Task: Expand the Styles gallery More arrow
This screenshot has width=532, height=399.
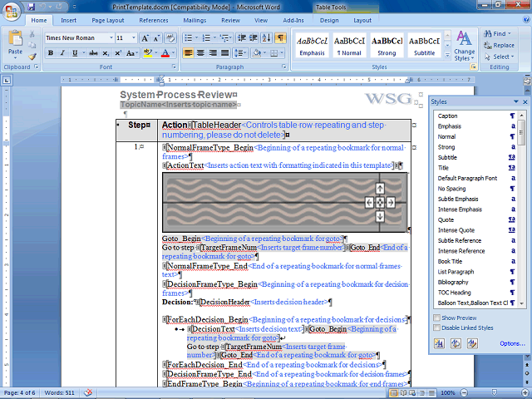Action: point(447,55)
